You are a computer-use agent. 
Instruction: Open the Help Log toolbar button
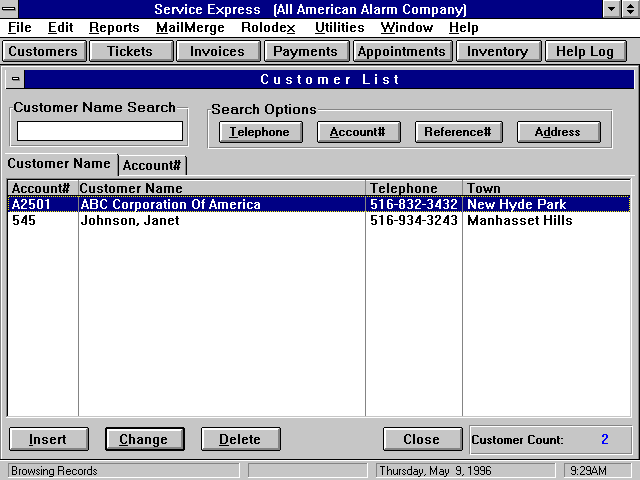point(585,51)
